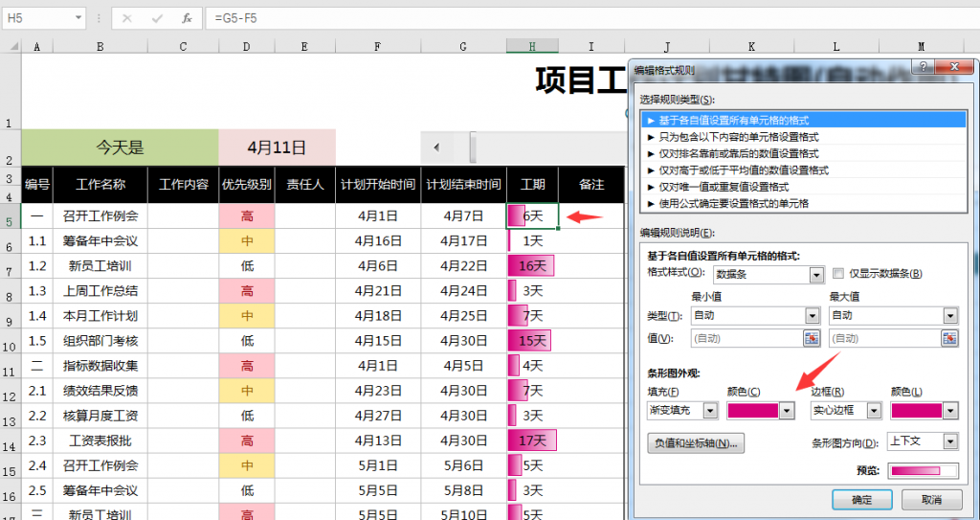Click the 取消 button
The height and width of the screenshot is (520, 980).
point(931,500)
